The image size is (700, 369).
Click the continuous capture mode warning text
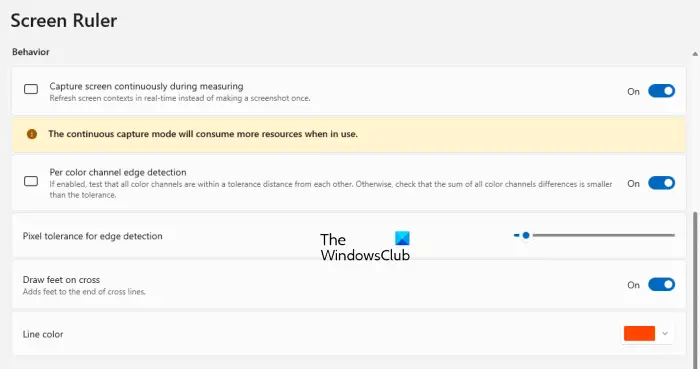click(203, 134)
